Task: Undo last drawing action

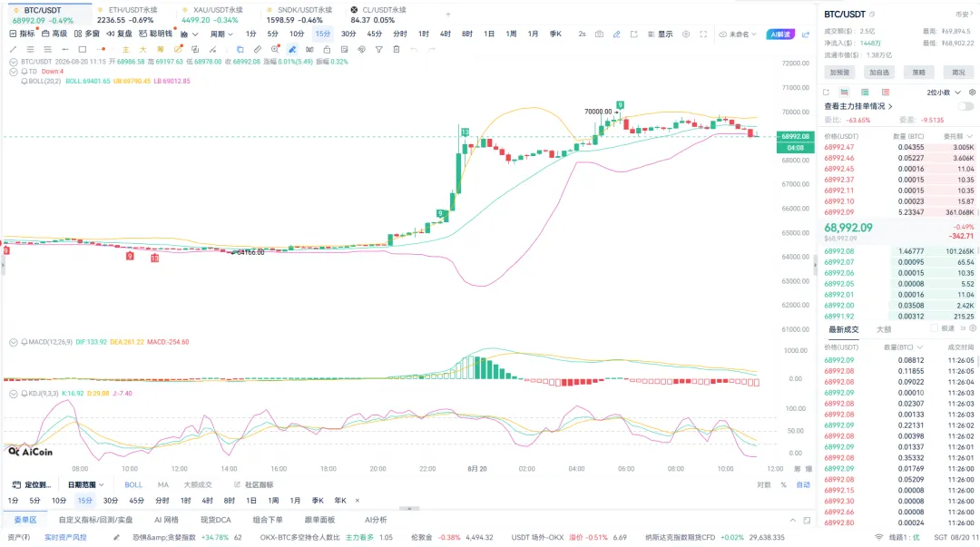Action: (414, 49)
